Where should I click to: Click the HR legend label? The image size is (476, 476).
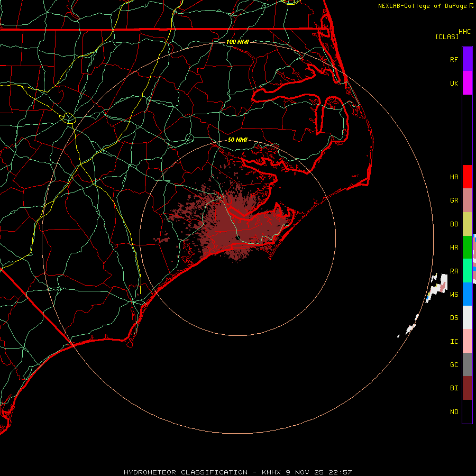[454, 248]
